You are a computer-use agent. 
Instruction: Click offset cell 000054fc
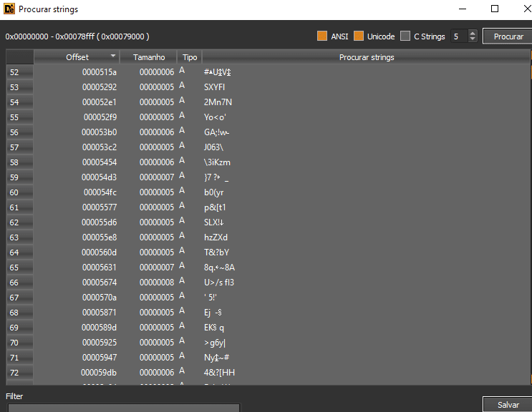coord(100,192)
